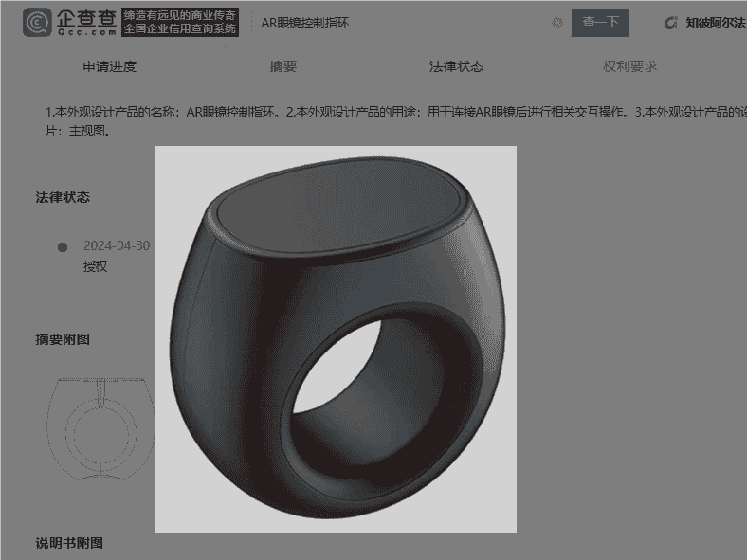Click the enlarged ring product image
Screen dimensions: 747x560
coord(336,338)
